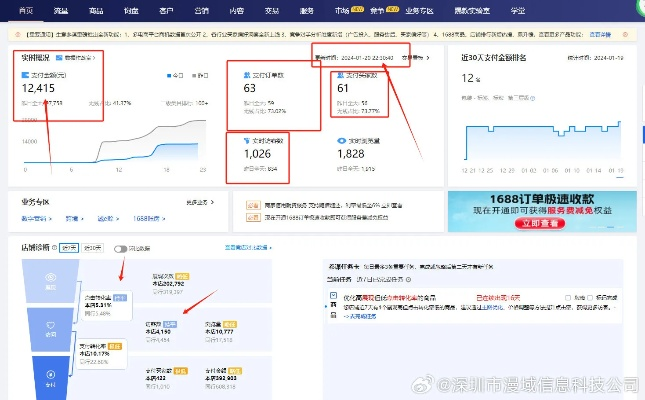This screenshot has height=400, width=645.
Task: Open data screen icon beside 实时概况
Action: pos(59,58)
